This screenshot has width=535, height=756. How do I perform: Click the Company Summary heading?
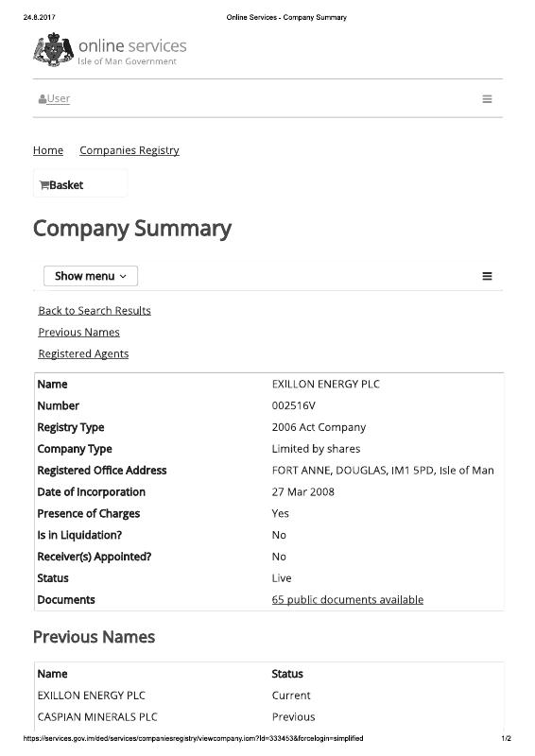[132, 229]
